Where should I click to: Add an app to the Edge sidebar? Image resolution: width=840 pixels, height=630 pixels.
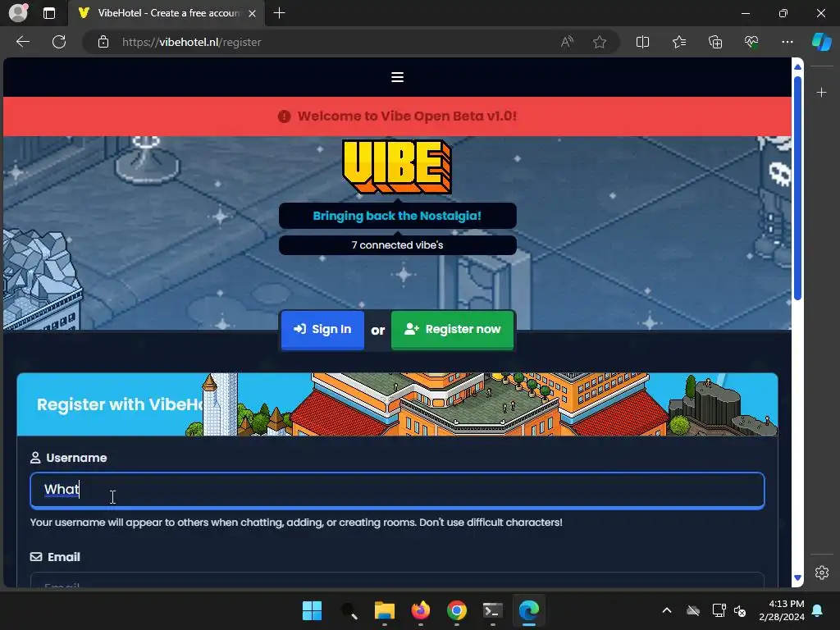[821, 93]
